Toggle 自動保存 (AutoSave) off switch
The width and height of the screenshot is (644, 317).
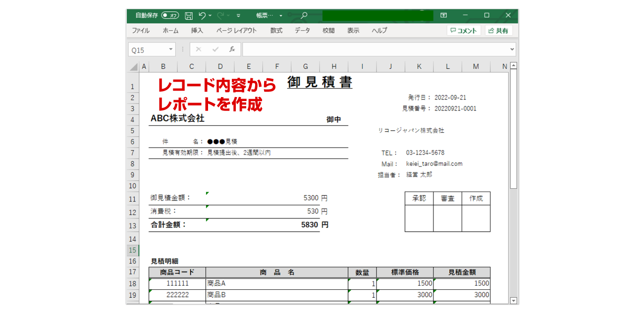tap(170, 15)
